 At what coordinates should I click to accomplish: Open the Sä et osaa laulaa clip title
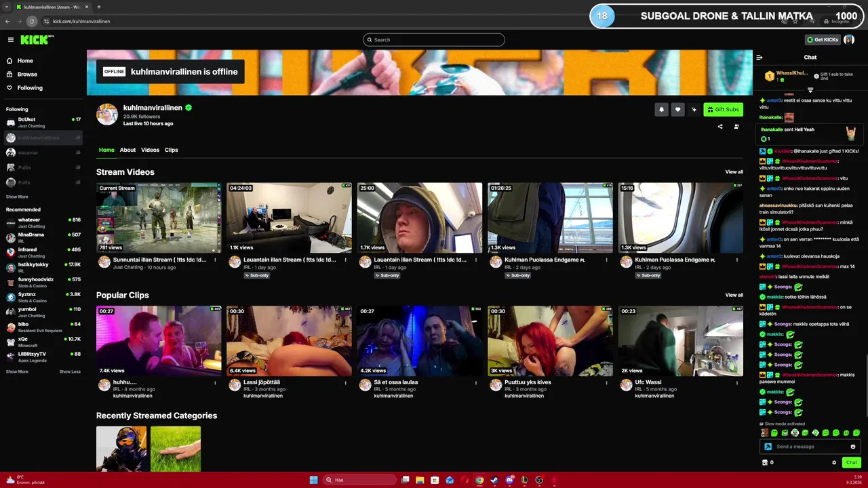[x=396, y=382]
